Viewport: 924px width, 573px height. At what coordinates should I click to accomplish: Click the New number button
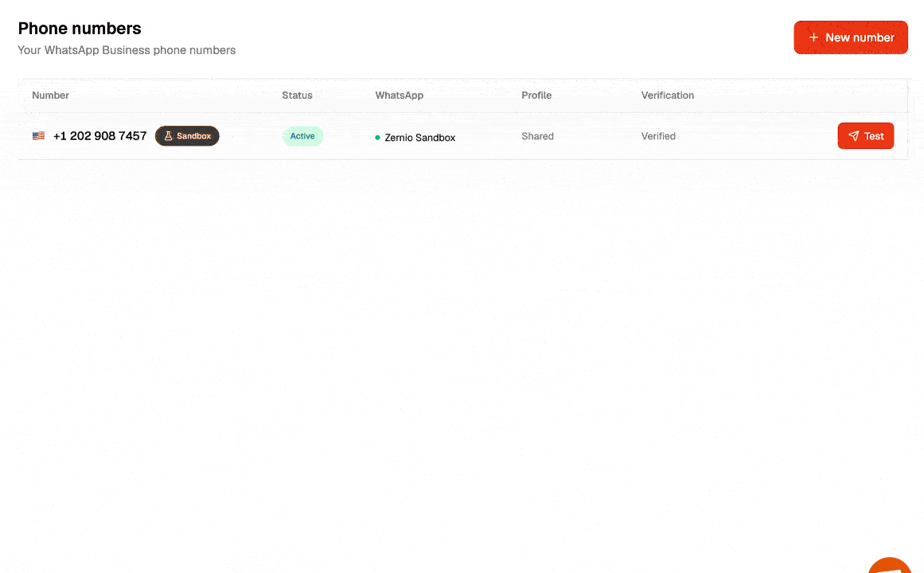tap(850, 37)
